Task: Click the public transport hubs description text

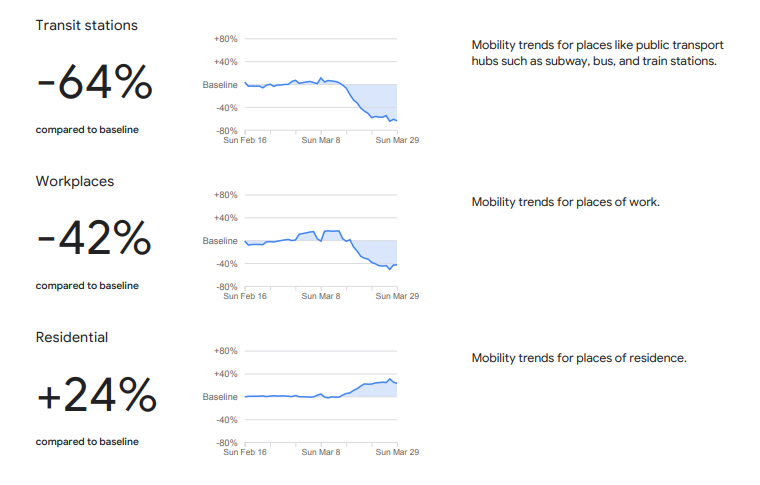Action: 597,53
